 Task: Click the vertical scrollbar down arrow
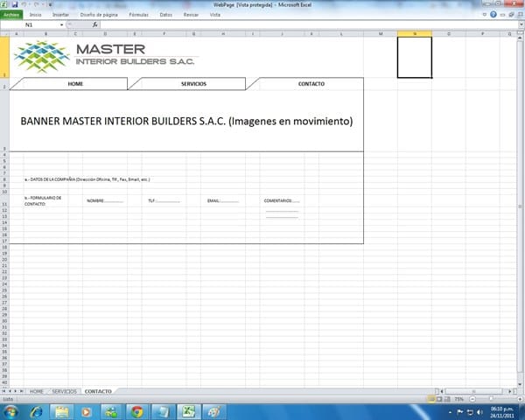520,384
